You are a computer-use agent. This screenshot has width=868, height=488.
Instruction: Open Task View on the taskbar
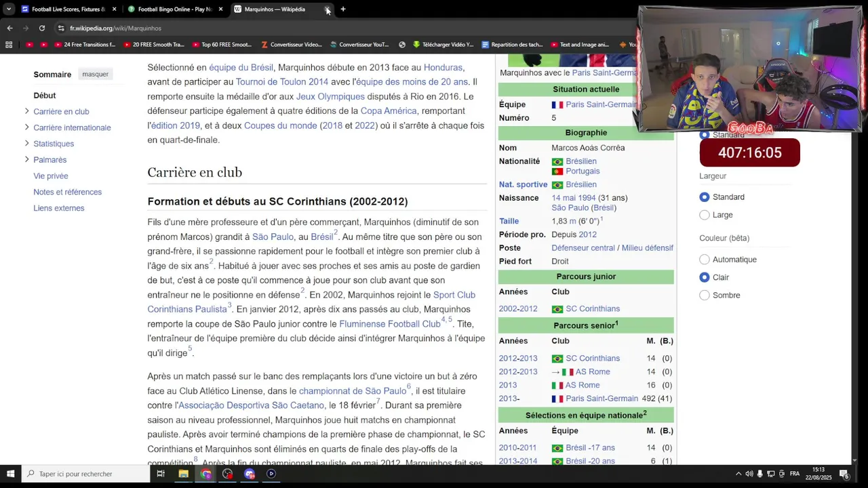[161, 474]
